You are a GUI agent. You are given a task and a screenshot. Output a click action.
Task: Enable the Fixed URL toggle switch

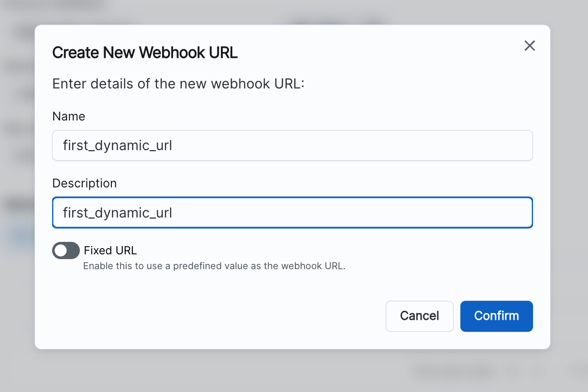pyautogui.click(x=66, y=250)
